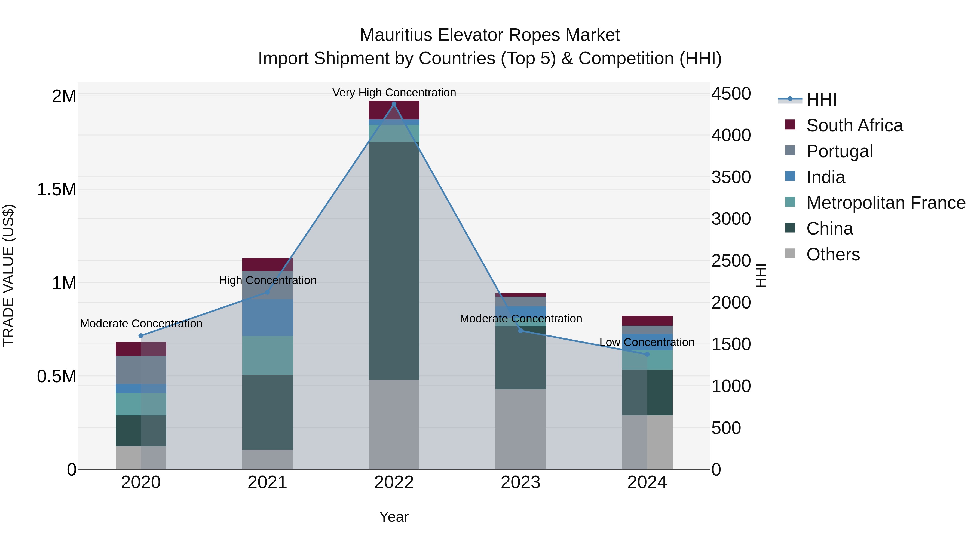This screenshot has height=551, width=980.
Task: Click the Moderate Concentration label above 2020
Action: pos(141,324)
